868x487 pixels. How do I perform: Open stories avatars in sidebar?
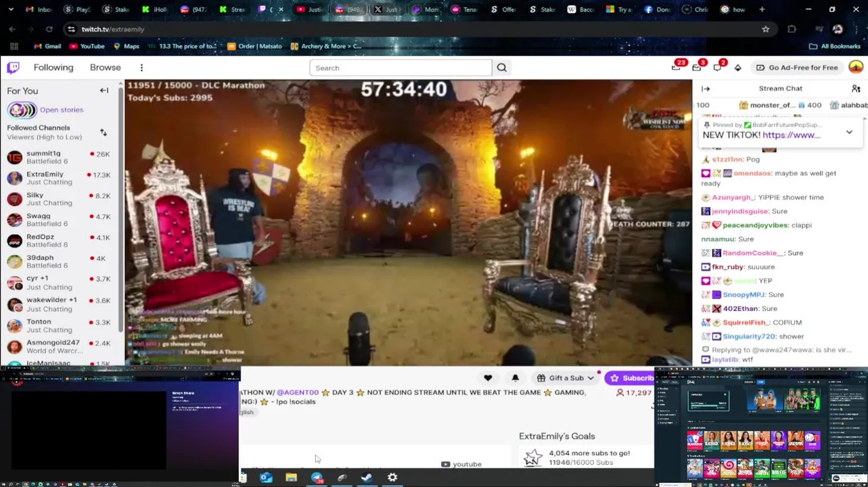(x=22, y=110)
